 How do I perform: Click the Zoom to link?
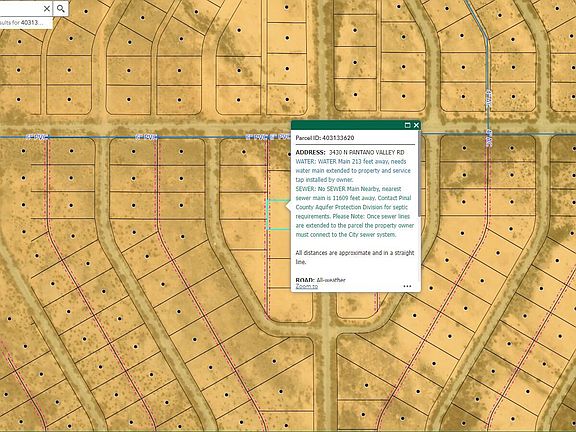point(307,286)
